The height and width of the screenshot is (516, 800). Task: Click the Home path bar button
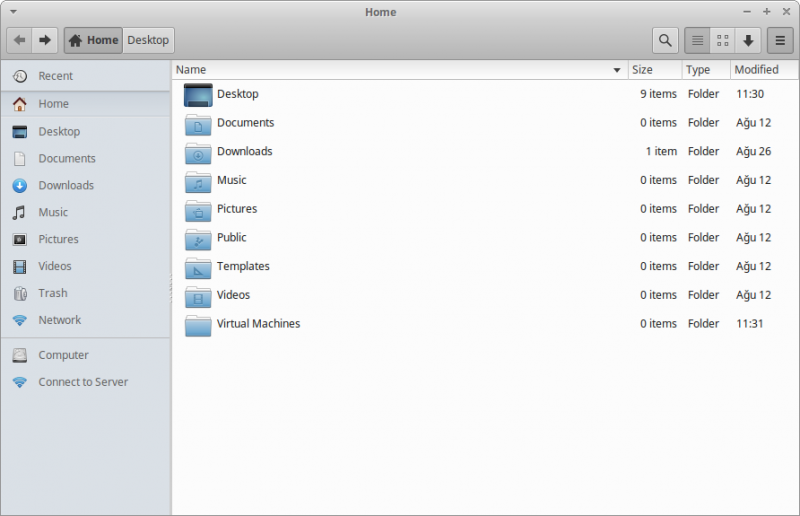point(93,40)
